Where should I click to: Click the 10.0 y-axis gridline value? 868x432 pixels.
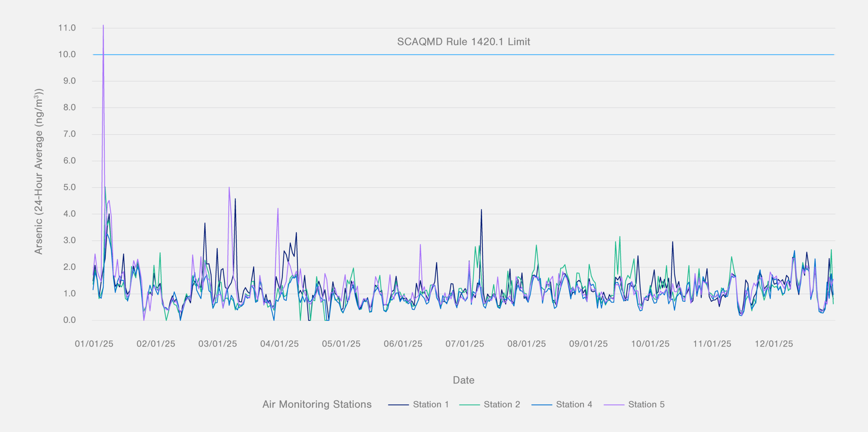click(68, 54)
